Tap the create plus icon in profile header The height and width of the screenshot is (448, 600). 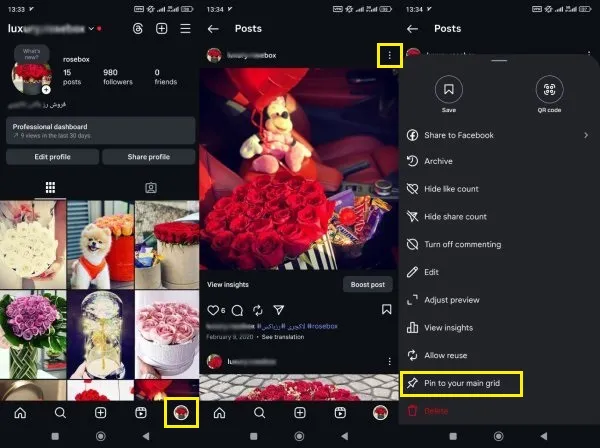coord(161,29)
